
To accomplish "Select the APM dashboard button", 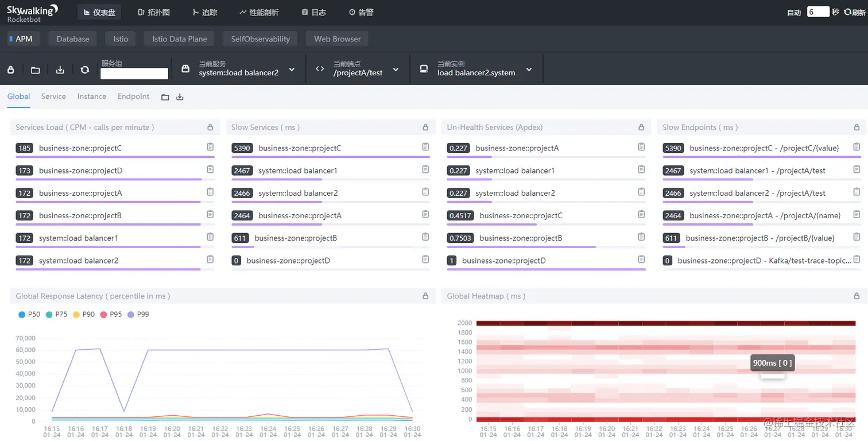I will click(x=24, y=39).
